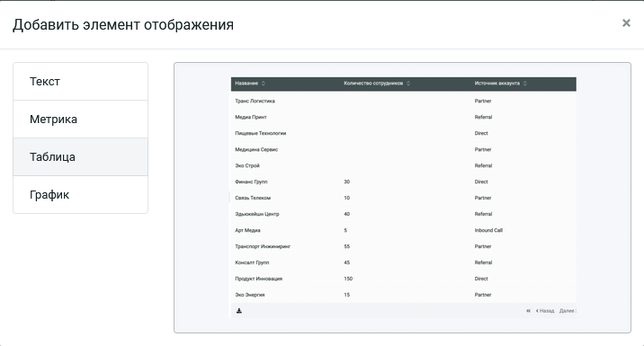The image size is (644, 346).
Task: Jump to first page double-arrow icon
Action: coord(528,311)
